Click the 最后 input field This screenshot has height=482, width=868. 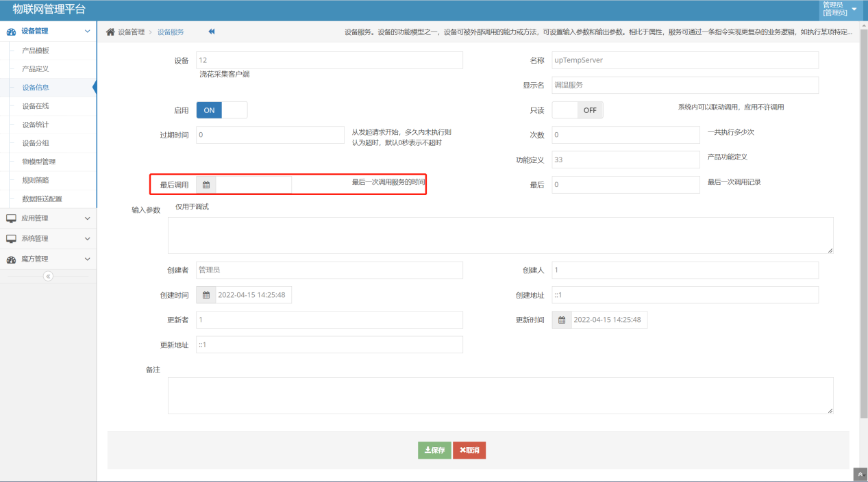click(625, 185)
